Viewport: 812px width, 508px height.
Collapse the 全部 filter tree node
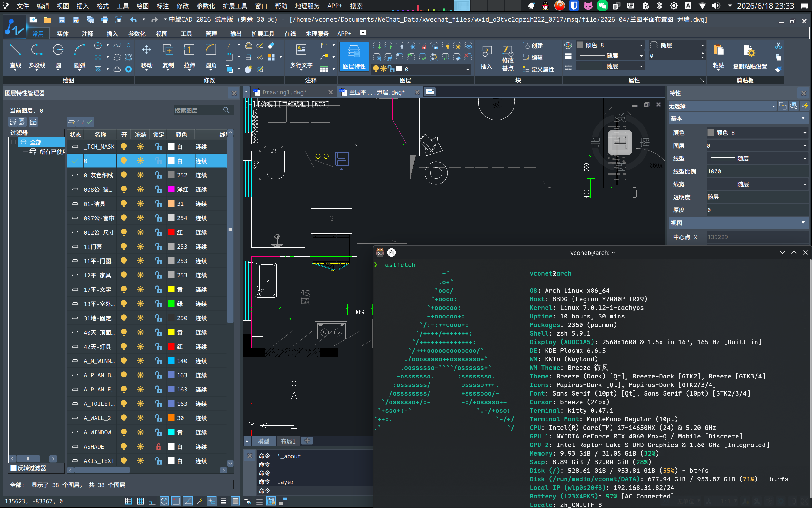13,142
